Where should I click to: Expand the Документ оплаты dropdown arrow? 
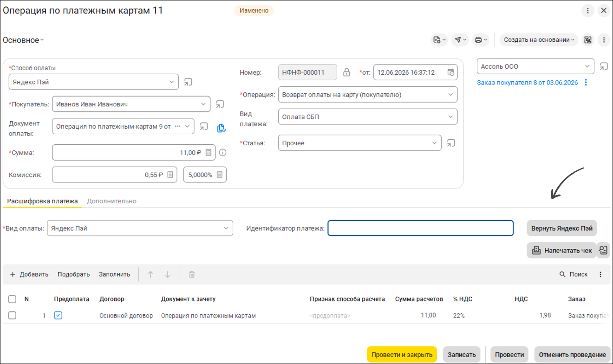[x=188, y=126]
